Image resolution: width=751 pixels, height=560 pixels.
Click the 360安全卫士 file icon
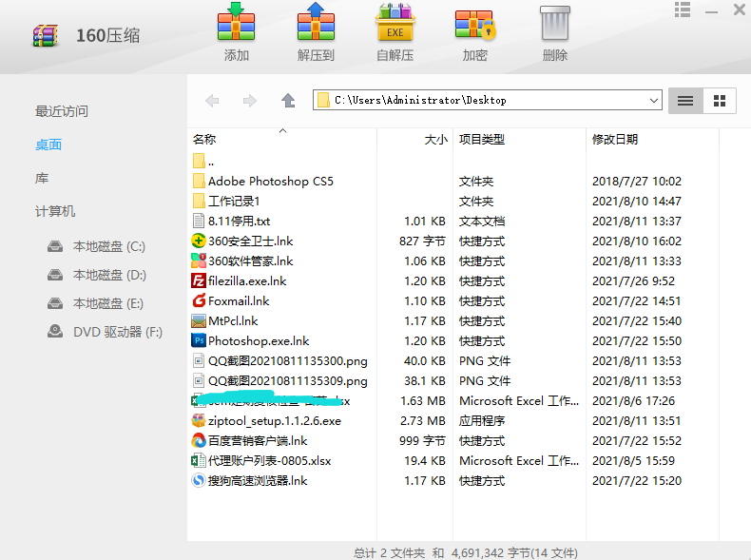(x=199, y=241)
